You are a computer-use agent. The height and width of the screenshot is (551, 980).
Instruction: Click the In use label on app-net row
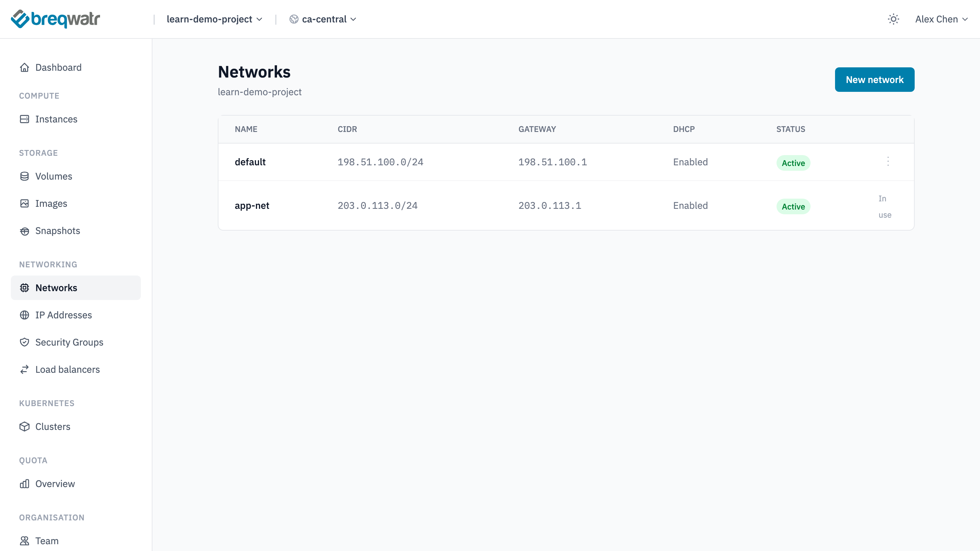884,206
